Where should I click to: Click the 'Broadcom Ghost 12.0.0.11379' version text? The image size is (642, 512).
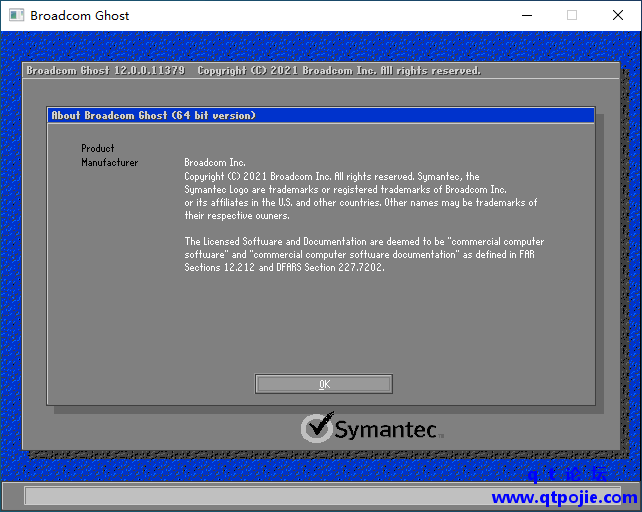point(106,70)
